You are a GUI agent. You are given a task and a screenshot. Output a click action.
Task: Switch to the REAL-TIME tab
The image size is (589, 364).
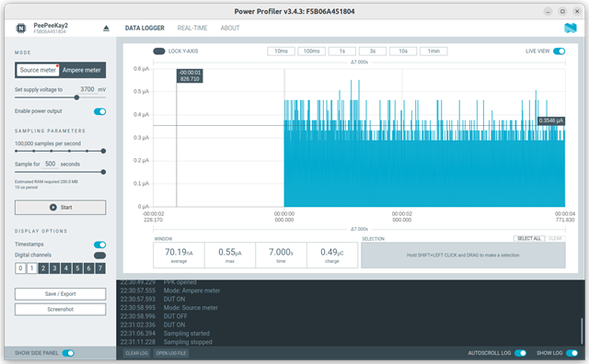coord(192,28)
